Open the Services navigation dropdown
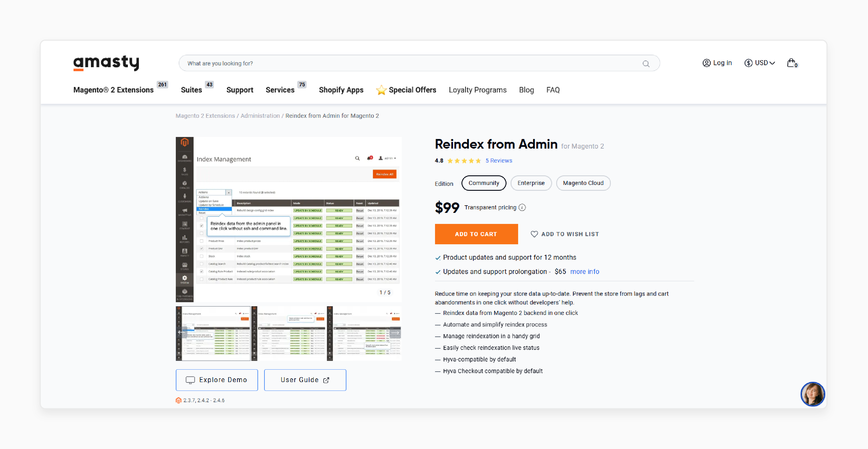Image resolution: width=868 pixels, height=449 pixels. [280, 90]
